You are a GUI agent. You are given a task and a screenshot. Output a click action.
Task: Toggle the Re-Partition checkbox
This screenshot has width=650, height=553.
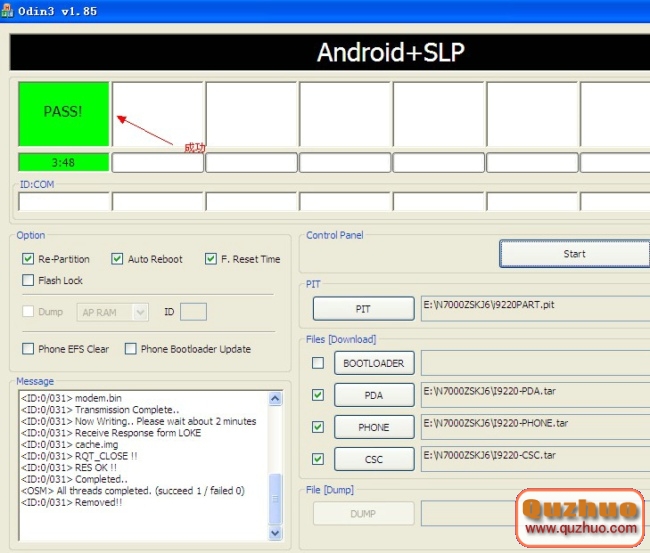point(28,259)
